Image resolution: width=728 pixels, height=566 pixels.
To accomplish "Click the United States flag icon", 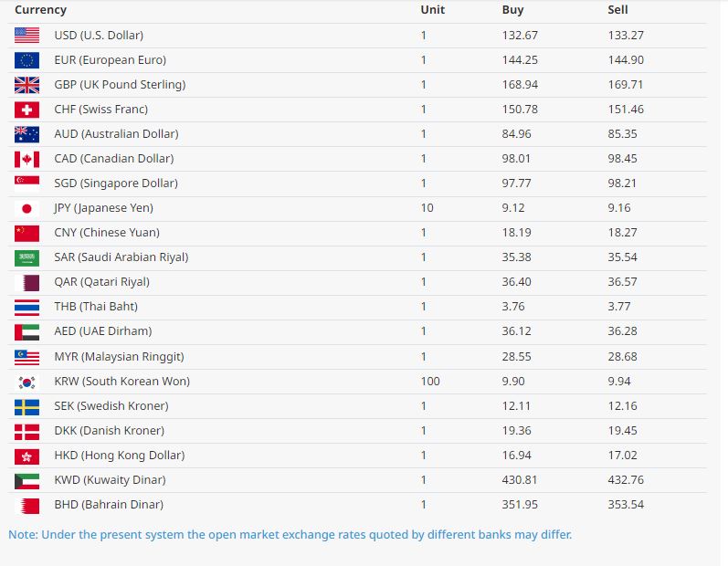I will (26, 36).
